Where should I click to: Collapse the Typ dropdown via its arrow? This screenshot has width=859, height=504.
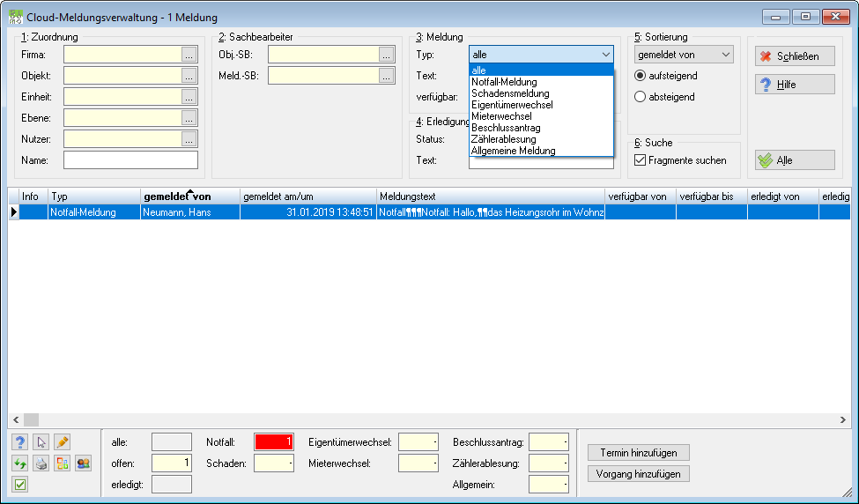pos(606,55)
